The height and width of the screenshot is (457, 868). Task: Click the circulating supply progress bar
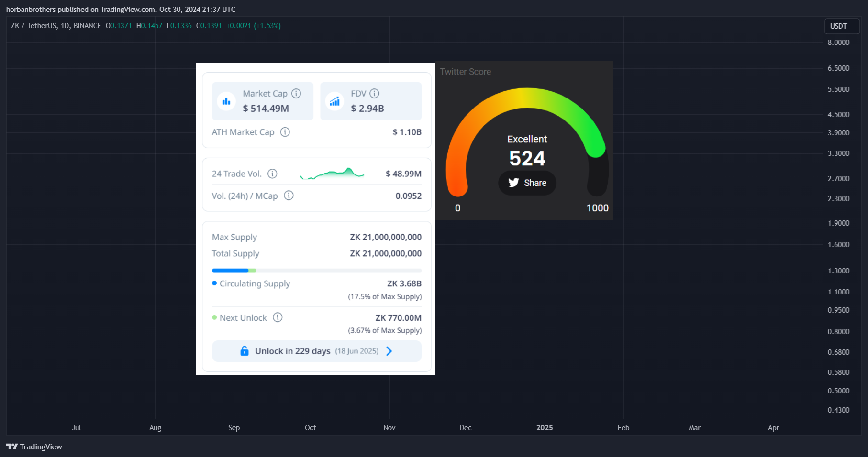tap(317, 271)
